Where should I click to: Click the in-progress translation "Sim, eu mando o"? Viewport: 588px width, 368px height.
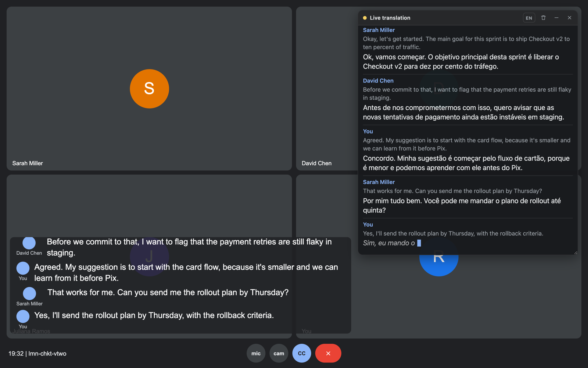point(389,243)
